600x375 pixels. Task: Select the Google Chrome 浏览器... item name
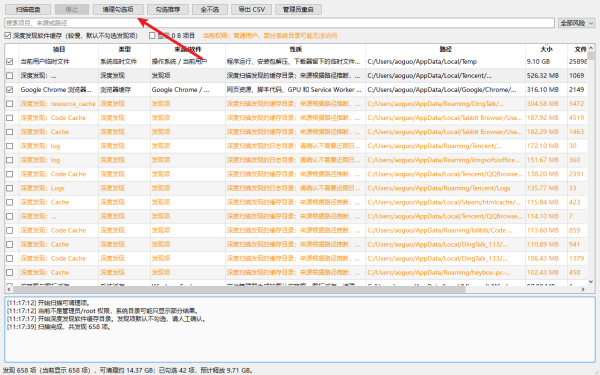coord(56,90)
